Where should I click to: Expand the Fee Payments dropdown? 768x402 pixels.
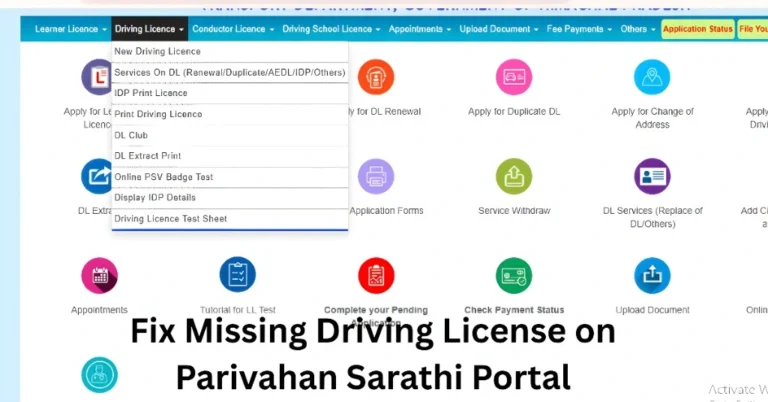tap(579, 29)
